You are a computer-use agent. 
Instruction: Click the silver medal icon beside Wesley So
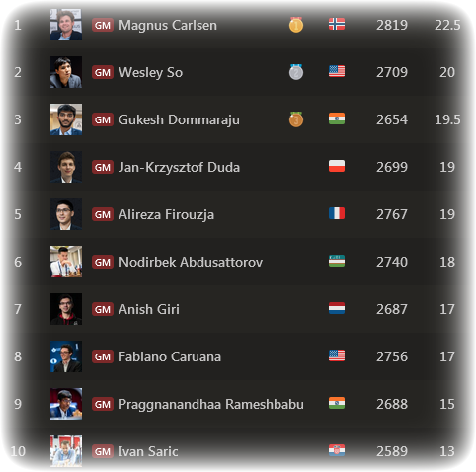pos(296,72)
